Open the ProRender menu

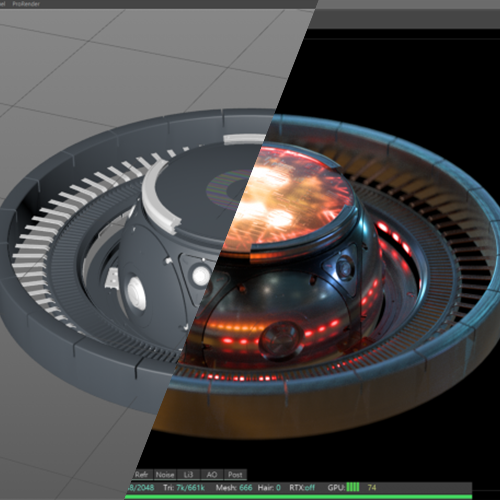click(26, 4)
